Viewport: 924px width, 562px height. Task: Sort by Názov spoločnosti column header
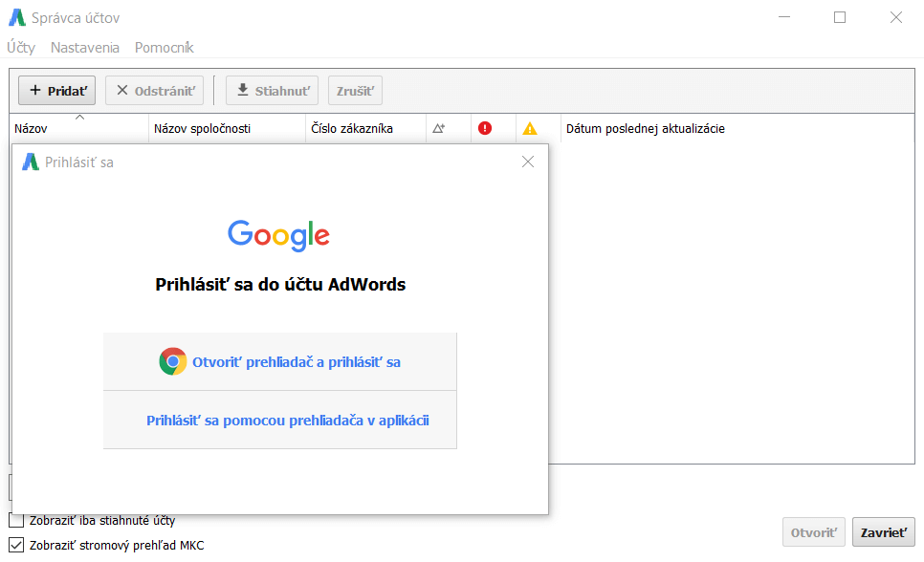tap(227, 128)
